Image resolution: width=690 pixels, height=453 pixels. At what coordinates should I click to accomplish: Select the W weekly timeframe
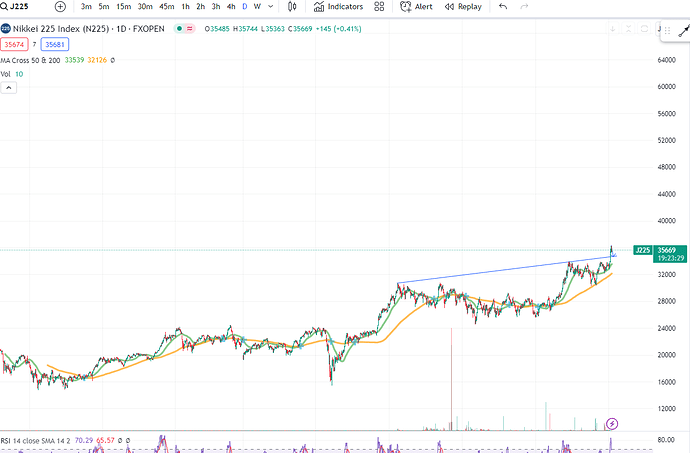(x=257, y=6)
